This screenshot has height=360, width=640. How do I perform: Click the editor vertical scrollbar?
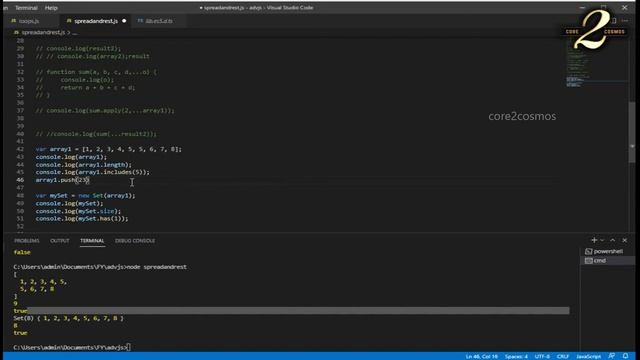632,133
